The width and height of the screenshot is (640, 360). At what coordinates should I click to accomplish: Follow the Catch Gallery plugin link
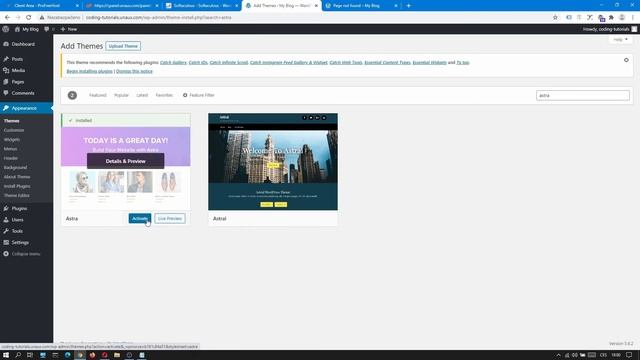click(x=173, y=62)
